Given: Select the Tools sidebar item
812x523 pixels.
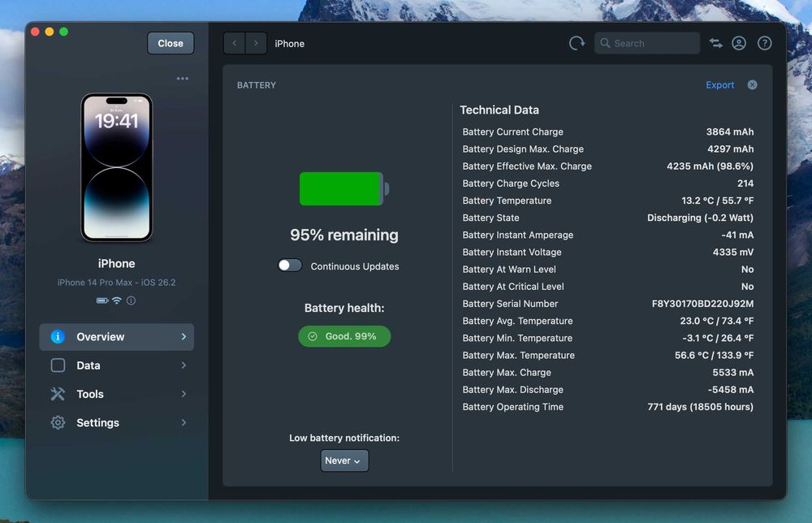Looking at the screenshot, I should (116, 394).
